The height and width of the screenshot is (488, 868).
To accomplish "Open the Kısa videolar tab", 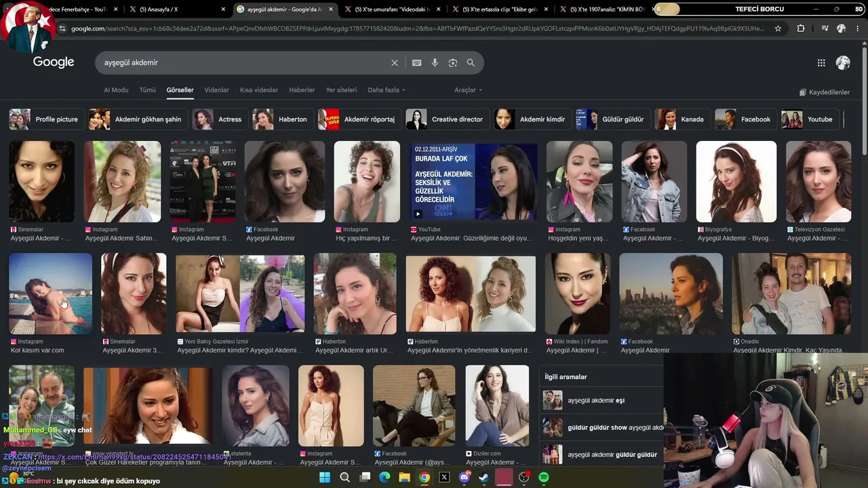I will 259,90.
